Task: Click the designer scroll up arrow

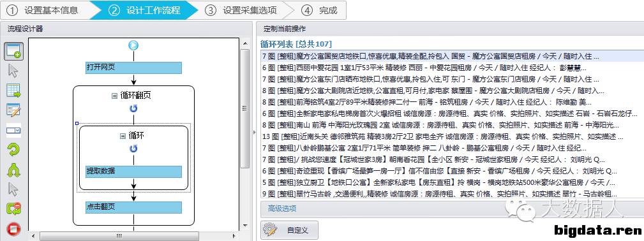Action: tap(245, 43)
